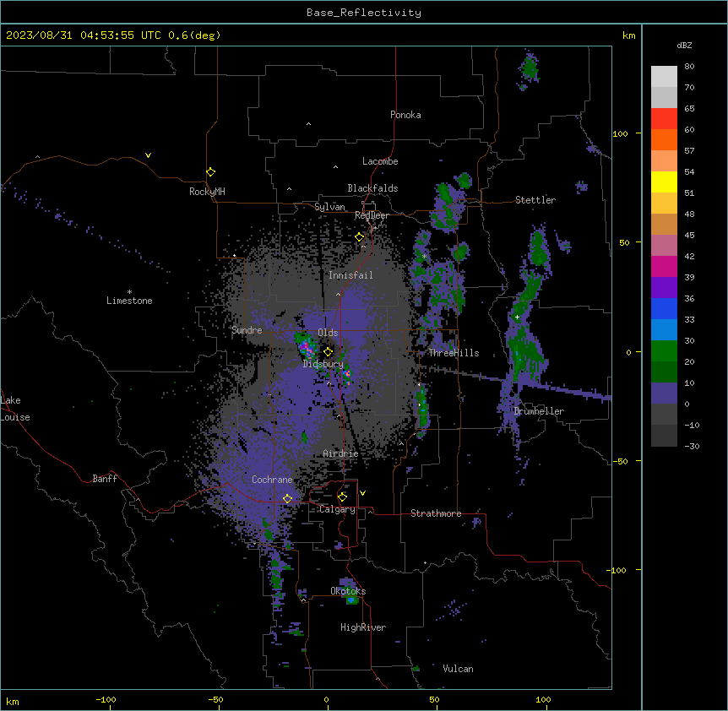Click the 80 value on dBZ legend
Screen dimensions: 728x711
pos(689,67)
